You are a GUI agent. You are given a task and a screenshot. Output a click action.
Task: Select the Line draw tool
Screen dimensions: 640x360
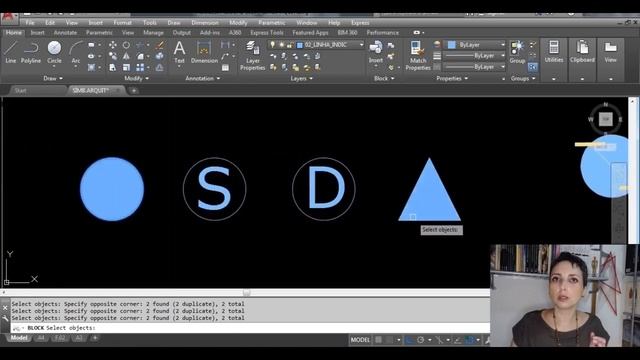click(x=10, y=52)
